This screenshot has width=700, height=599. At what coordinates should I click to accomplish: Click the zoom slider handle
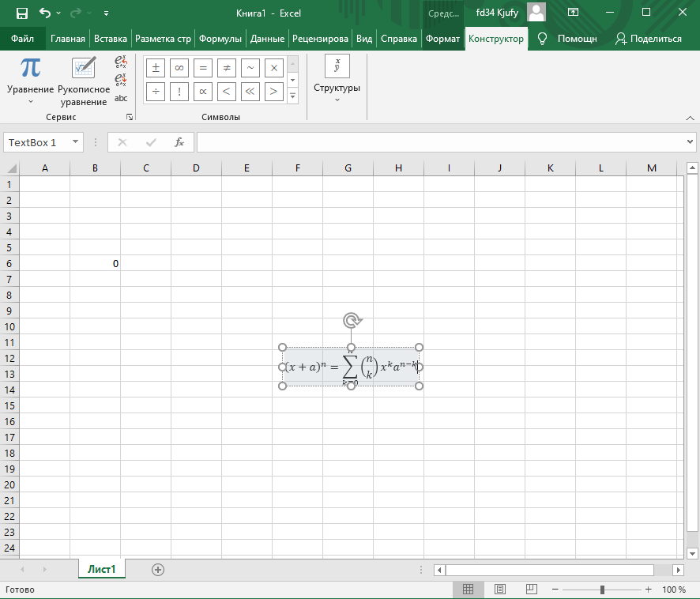602,590
